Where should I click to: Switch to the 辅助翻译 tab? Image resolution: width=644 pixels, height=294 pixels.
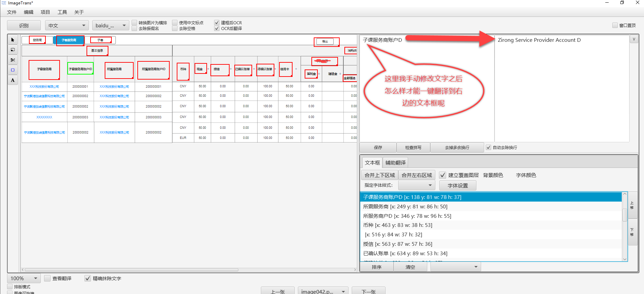[x=396, y=163]
